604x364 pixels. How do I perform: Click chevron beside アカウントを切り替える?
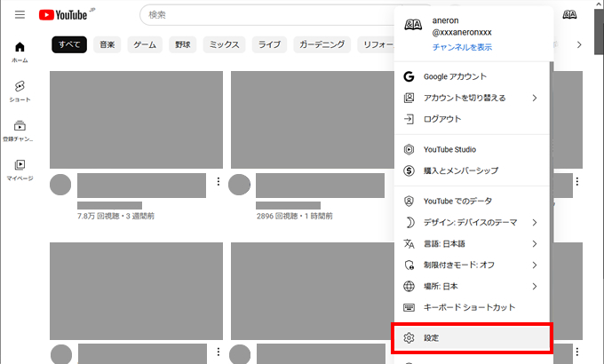click(535, 98)
